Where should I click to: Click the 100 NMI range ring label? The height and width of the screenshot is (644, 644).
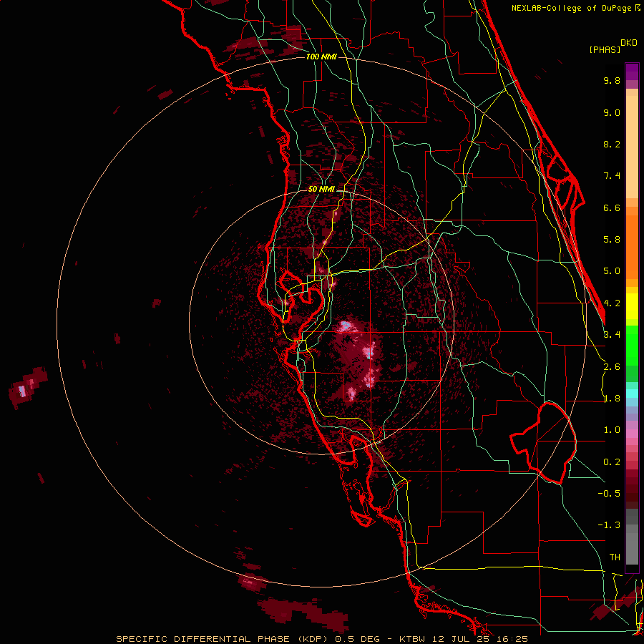321,57
